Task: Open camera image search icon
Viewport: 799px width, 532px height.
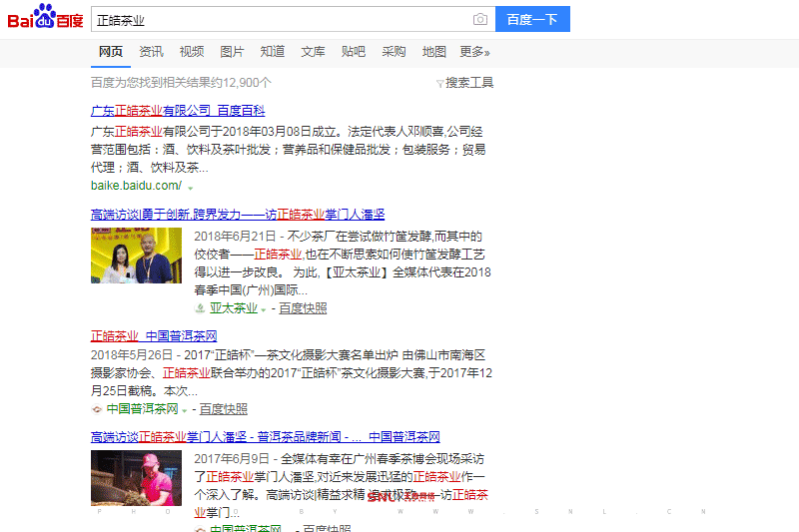Action: 480,19
